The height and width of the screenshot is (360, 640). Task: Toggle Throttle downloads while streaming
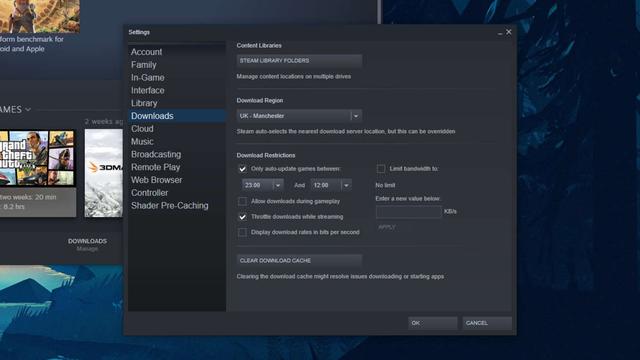[242, 217]
